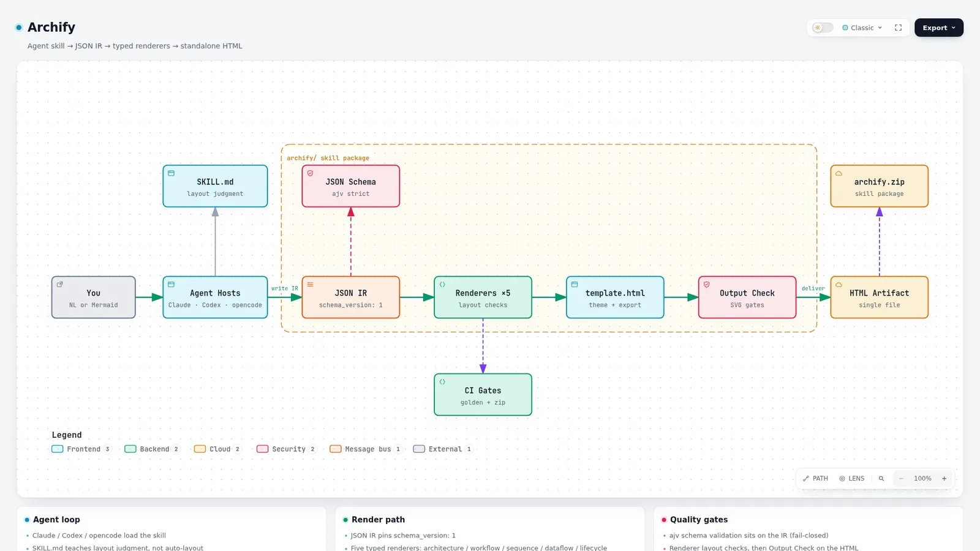Click the 100% zoom level
The height and width of the screenshot is (551, 980).
tap(922, 479)
